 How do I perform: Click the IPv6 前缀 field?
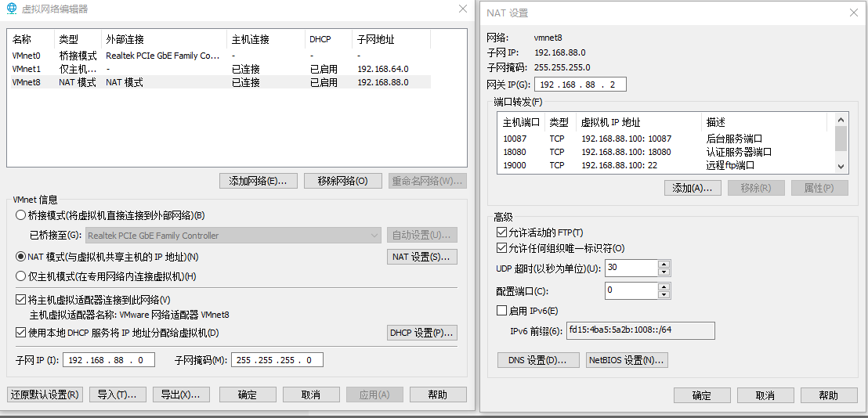641,330
